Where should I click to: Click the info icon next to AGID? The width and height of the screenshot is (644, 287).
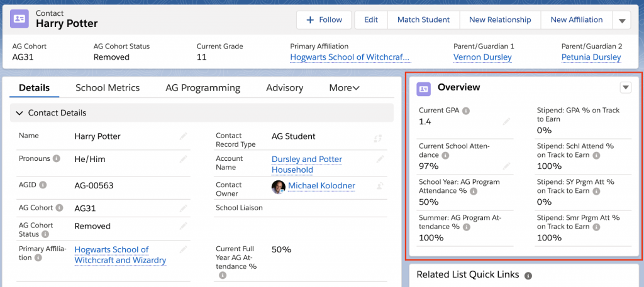click(x=43, y=185)
